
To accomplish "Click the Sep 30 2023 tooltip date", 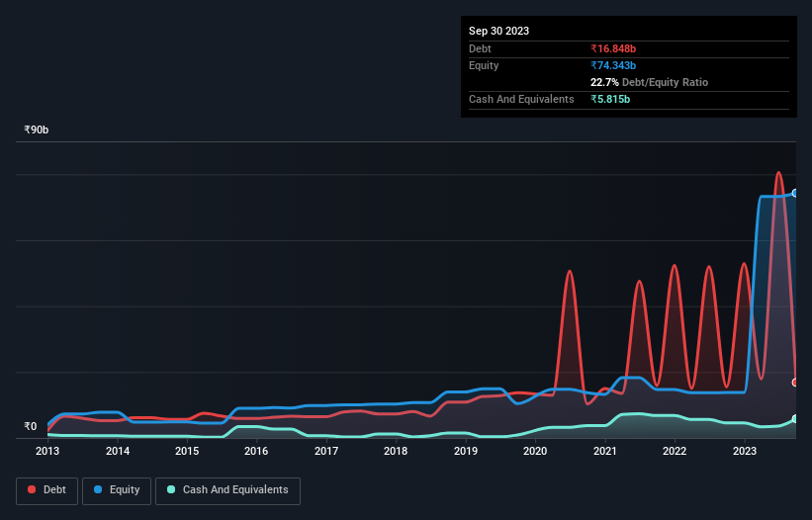I will pyautogui.click(x=498, y=31).
